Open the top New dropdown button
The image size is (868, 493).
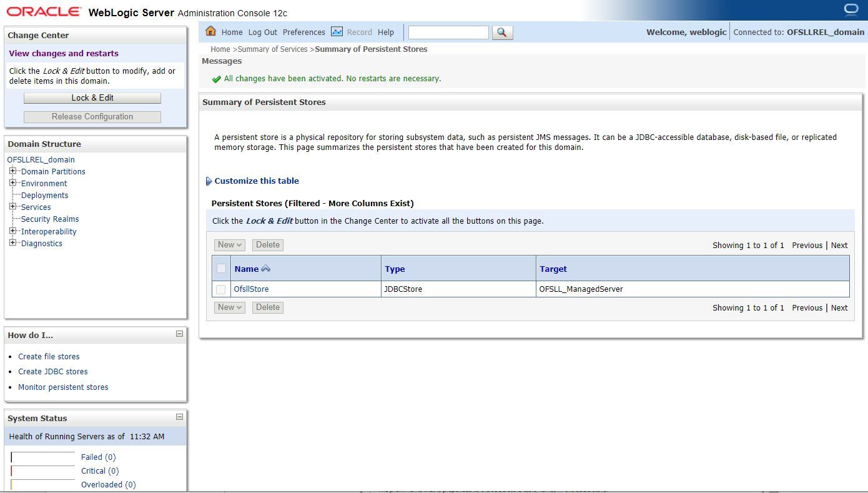[x=230, y=245]
